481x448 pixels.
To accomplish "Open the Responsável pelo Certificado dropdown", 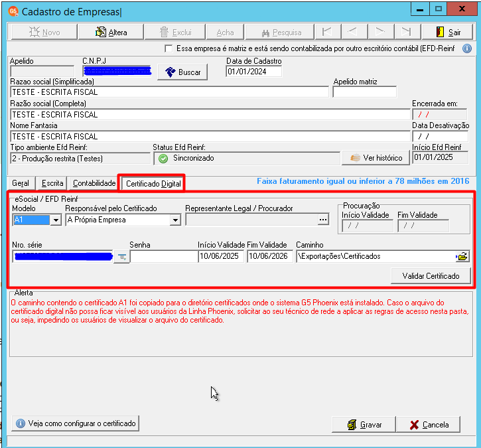I will [175, 220].
